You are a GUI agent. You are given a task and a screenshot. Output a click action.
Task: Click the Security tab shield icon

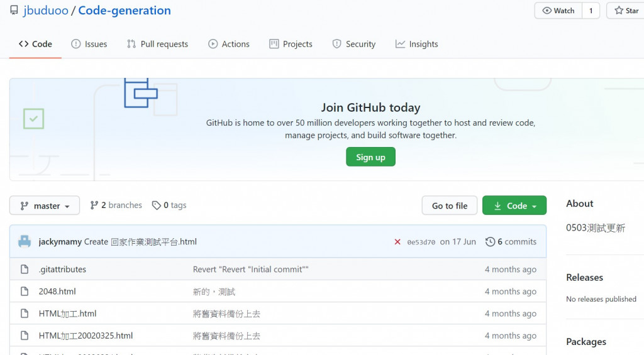pos(337,44)
